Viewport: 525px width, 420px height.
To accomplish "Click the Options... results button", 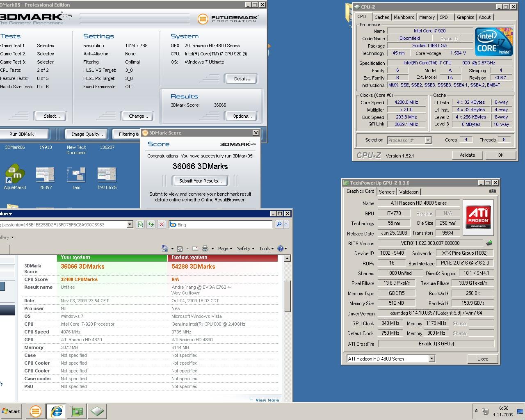I will point(242,116).
